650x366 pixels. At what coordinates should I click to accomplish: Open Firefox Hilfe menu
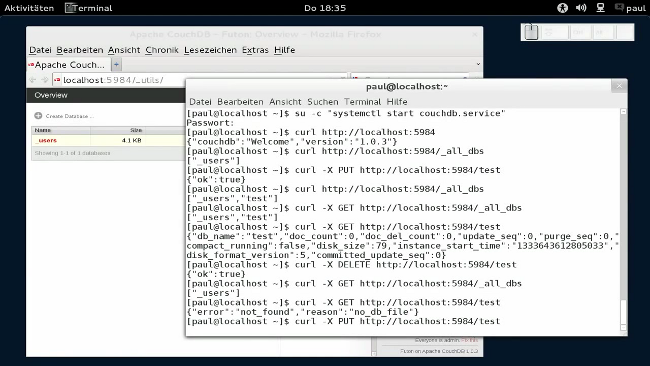pyautogui.click(x=284, y=50)
